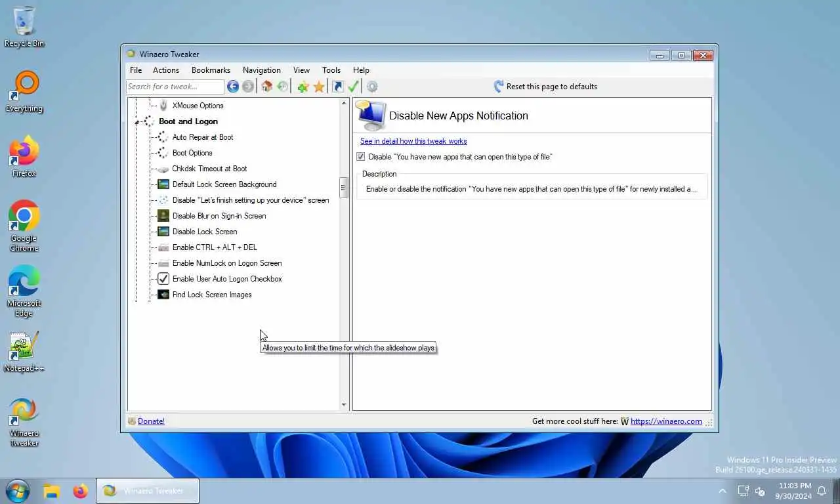Viewport: 840px width, 504px height.
Task: Click the tree scrollbar up arrow
Action: [344, 103]
